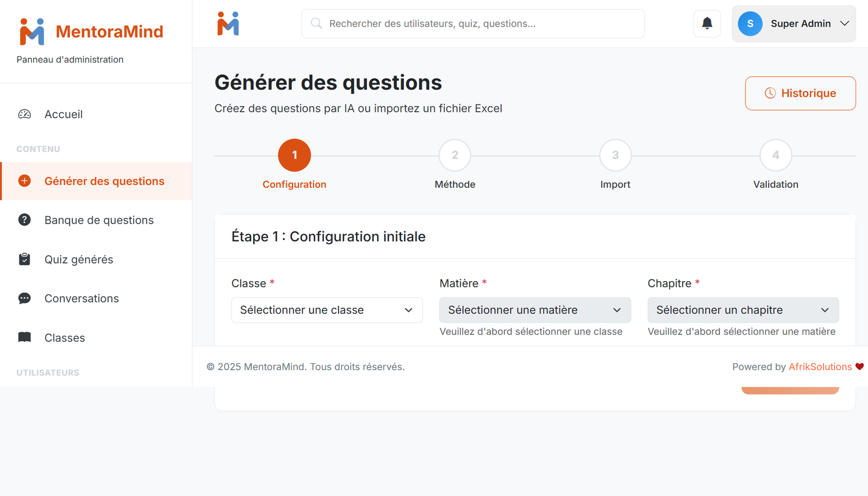Screen dimensions: 868x496
Task: Focus the search users and quiz field
Action: click(x=473, y=24)
